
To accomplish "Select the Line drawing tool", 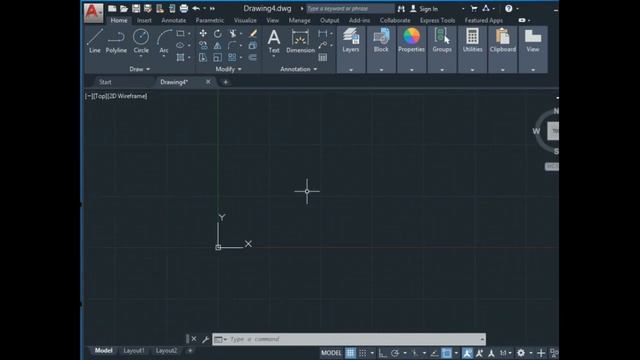I will click(95, 41).
